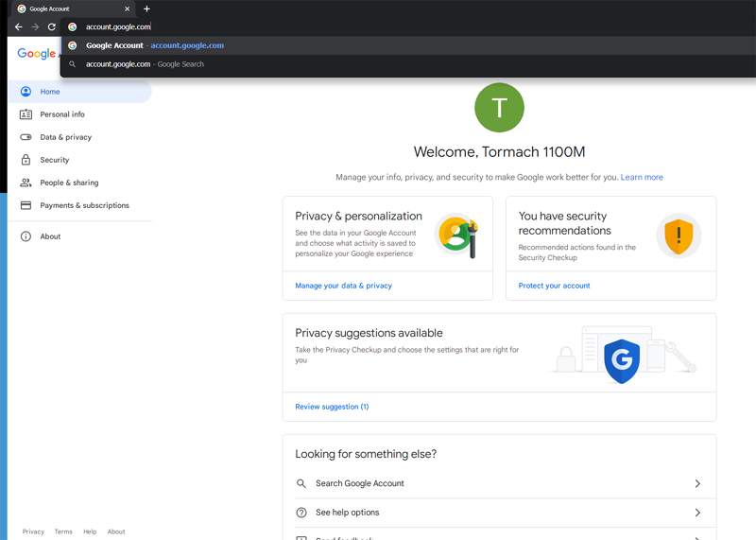756x540 pixels.
Task: Open About in the sidebar
Action: click(x=80, y=236)
